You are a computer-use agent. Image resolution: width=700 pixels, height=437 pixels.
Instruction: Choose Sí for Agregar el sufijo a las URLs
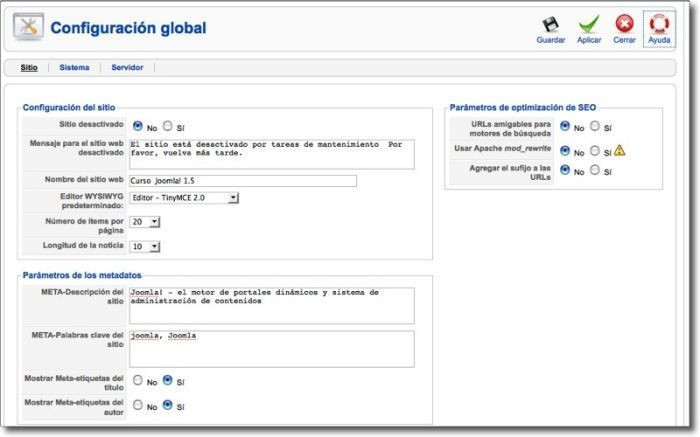pos(595,171)
